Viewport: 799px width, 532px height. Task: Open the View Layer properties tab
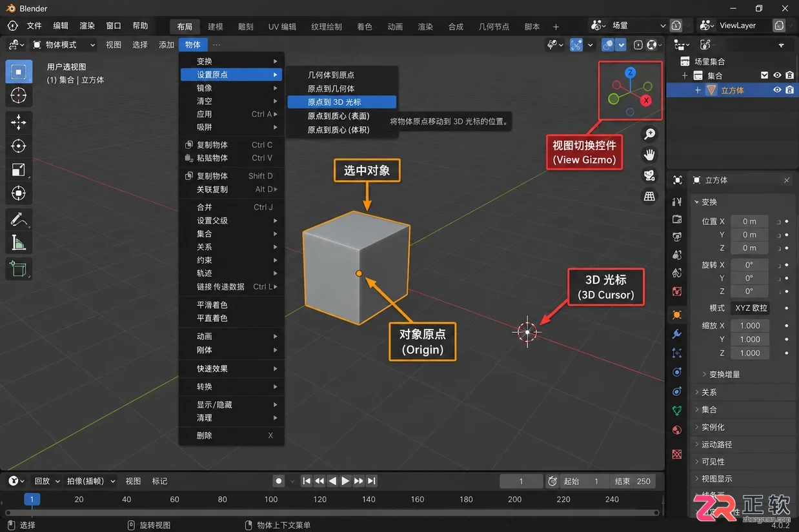677,255
